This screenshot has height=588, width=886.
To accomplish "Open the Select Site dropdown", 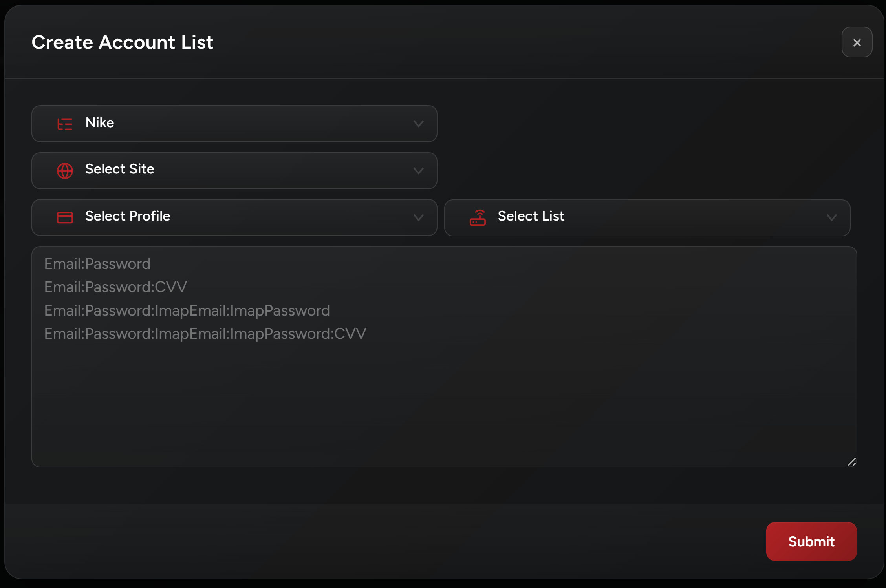I will click(x=234, y=171).
